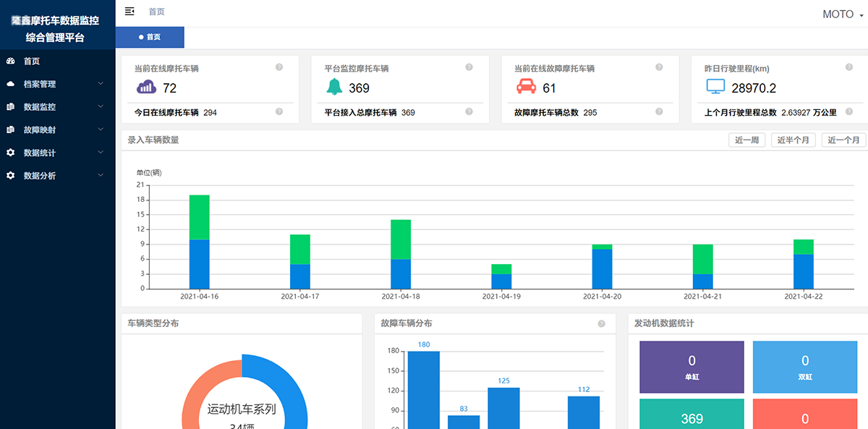Click the cloud icon beside 档案管理
This screenshot has width=868, height=429.
[x=10, y=84]
